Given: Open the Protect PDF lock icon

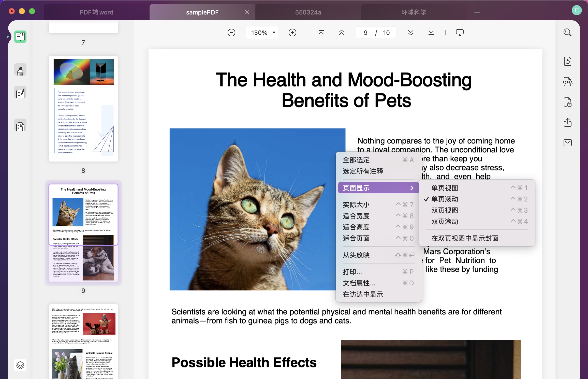Looking at the screenshot, I should pos(568,102).
